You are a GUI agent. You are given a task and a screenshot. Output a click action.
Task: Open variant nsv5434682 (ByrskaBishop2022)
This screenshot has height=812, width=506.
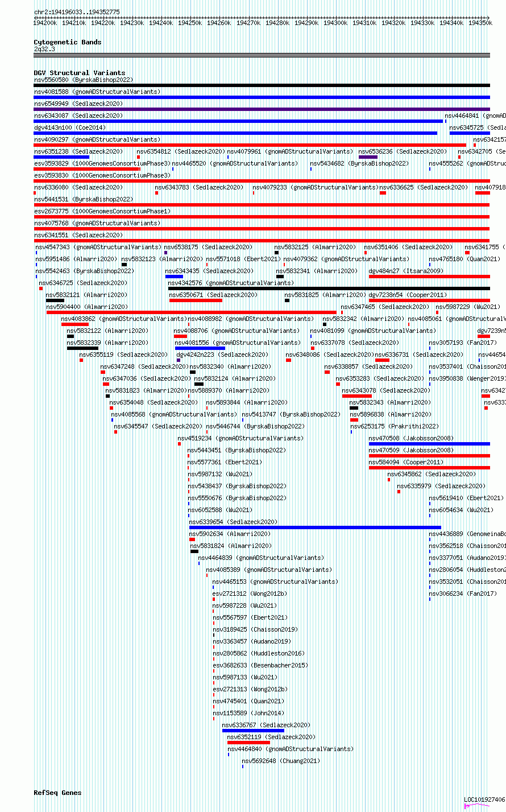(x=359, y=163)
